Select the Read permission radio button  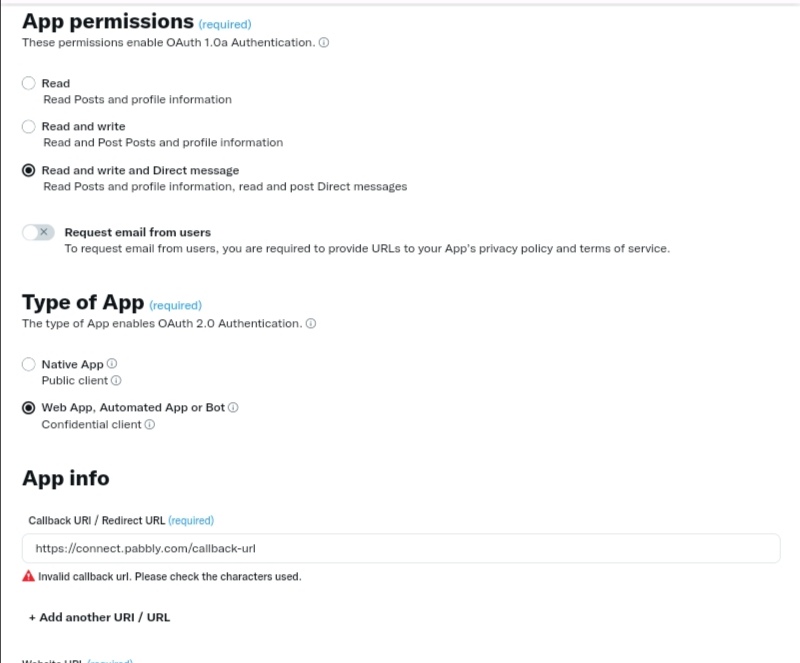[29, 83]
